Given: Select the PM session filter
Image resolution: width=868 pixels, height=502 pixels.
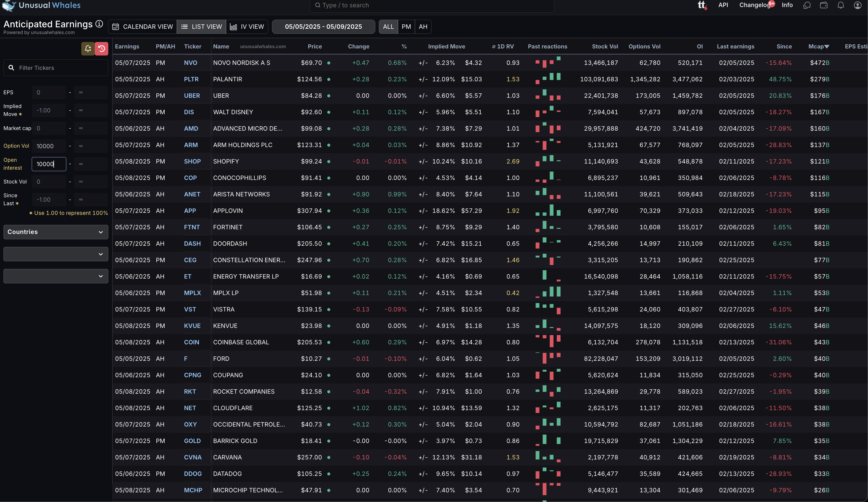Looking at the screenshot, I should (406, 26).
